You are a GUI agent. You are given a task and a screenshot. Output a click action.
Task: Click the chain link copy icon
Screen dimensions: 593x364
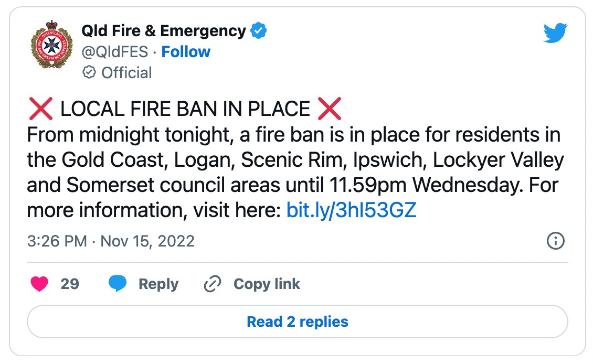(212, 284)
